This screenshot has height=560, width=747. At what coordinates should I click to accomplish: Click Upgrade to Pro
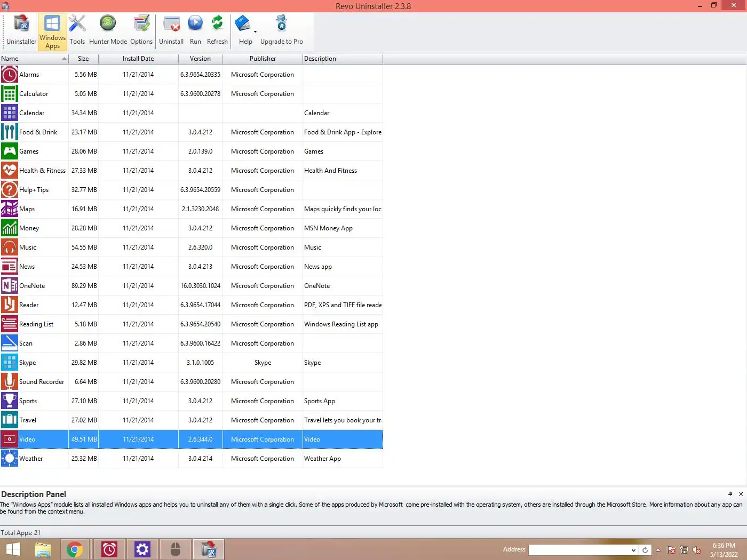(281, 31)
